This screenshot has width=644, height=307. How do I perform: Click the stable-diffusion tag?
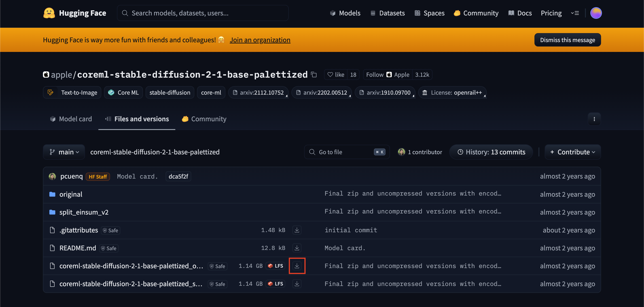point(170,93)
